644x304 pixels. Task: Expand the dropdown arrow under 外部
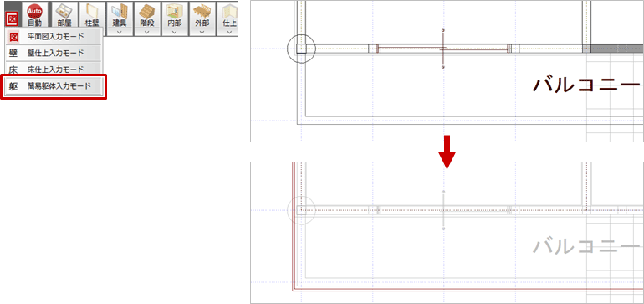point(202,32)
